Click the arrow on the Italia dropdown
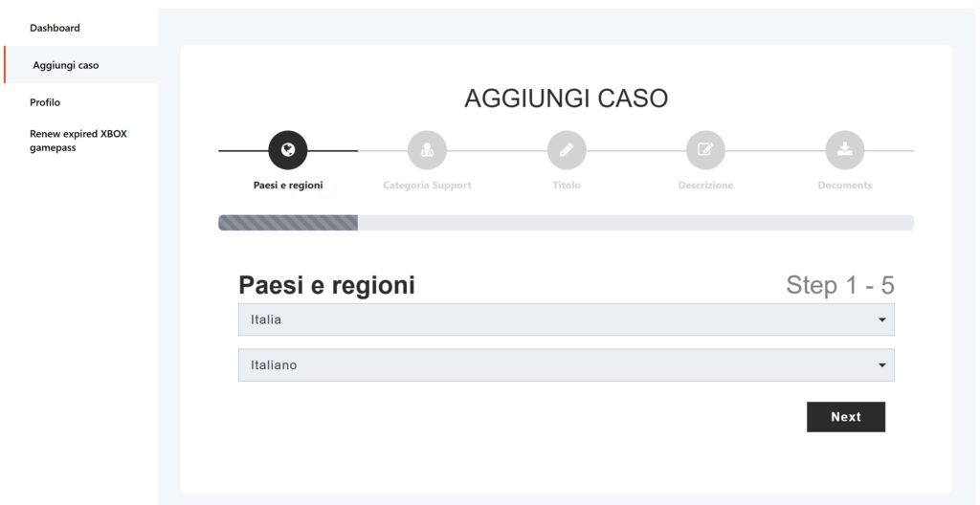 881,319
